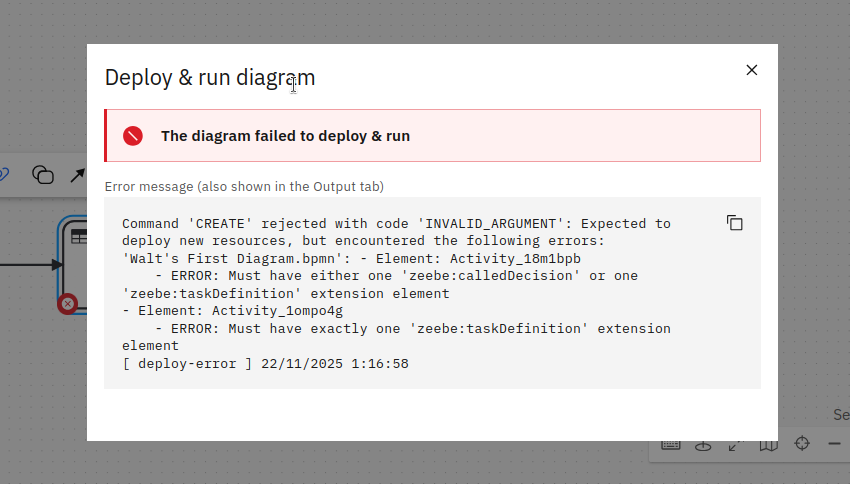
Task: Click the red error icon in the banner
Action: [133, 136]
